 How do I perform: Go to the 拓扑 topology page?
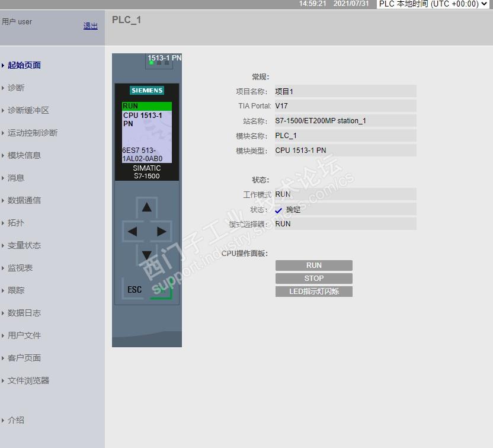16,223
